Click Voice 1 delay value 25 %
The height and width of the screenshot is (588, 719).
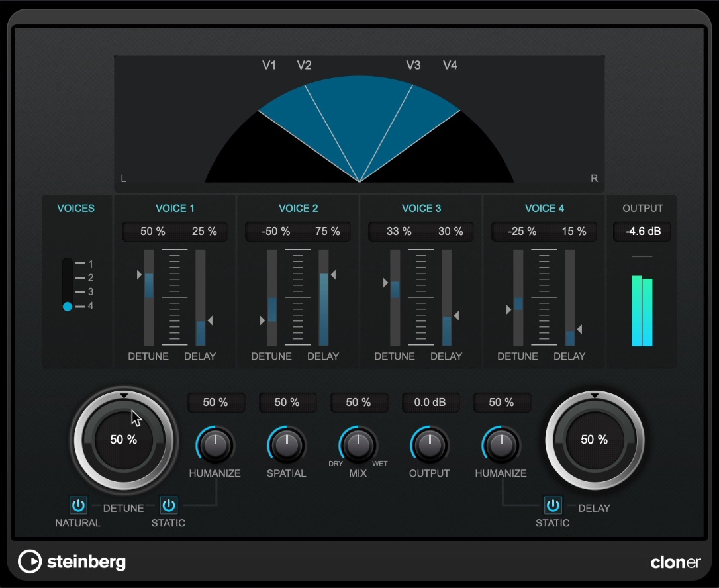coord(205,232)
